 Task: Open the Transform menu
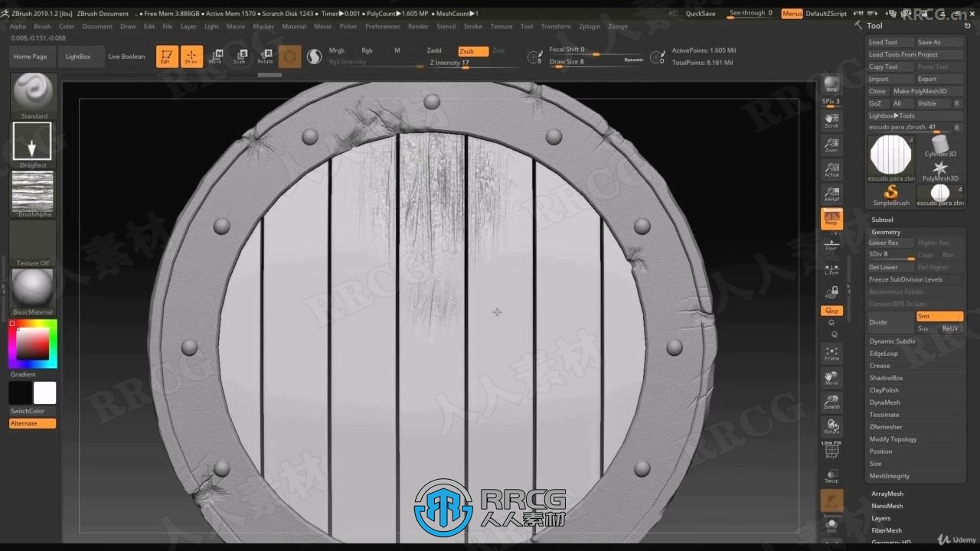pyautogui.click(x=556, y=26)
